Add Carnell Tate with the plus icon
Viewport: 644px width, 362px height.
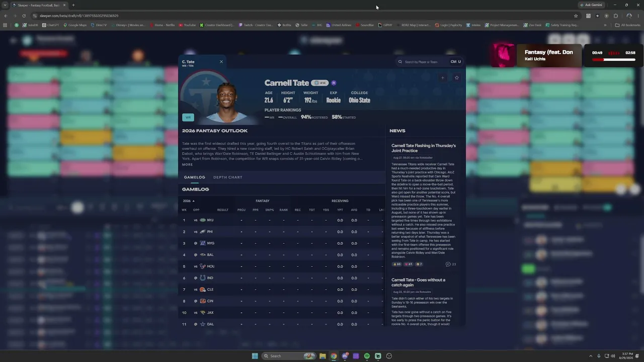point(443,78)
